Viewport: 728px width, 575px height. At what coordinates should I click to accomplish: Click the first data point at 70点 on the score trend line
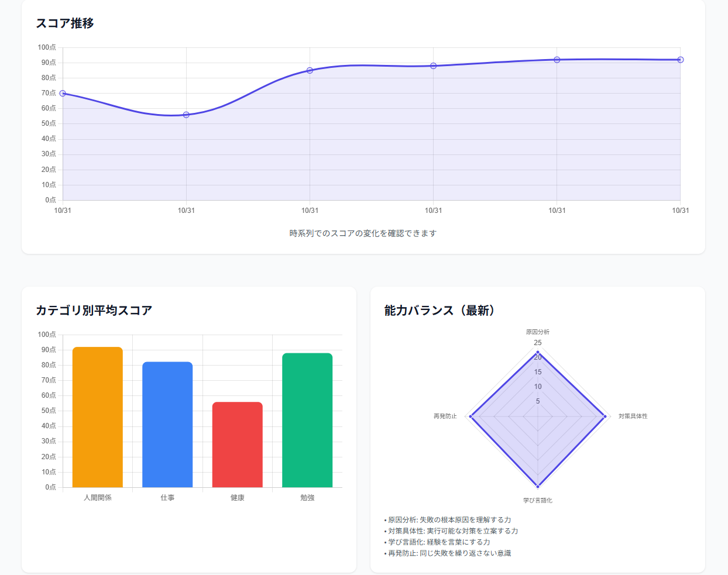[x=63, y=94]
